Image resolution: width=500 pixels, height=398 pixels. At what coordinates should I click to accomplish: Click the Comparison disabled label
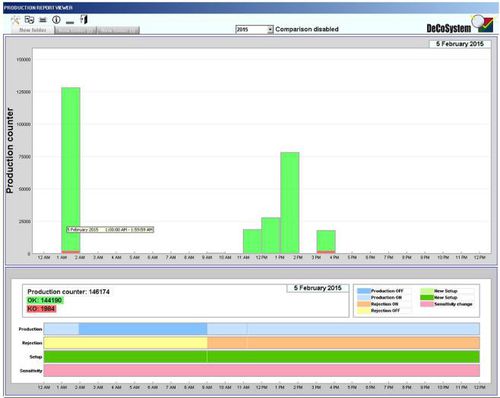click(307, 29)
